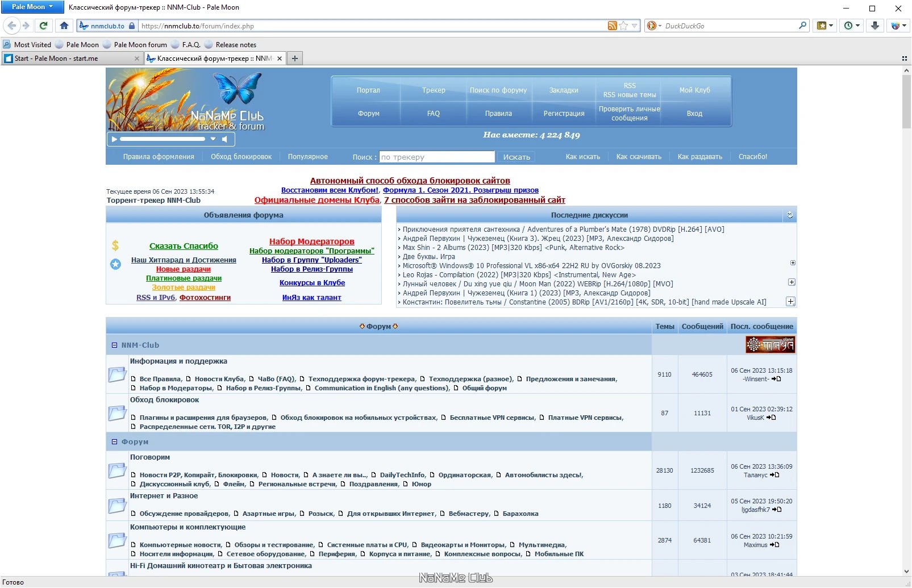Screen dimensions: 912x588
Task: Go back with the browser back arrow
Action: click(12, 26)
